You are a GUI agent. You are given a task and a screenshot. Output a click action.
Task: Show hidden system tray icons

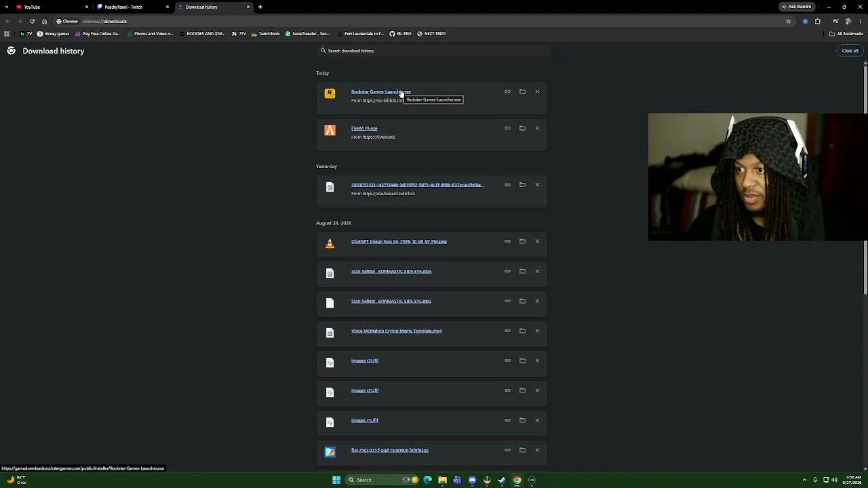tap(804, 480)
